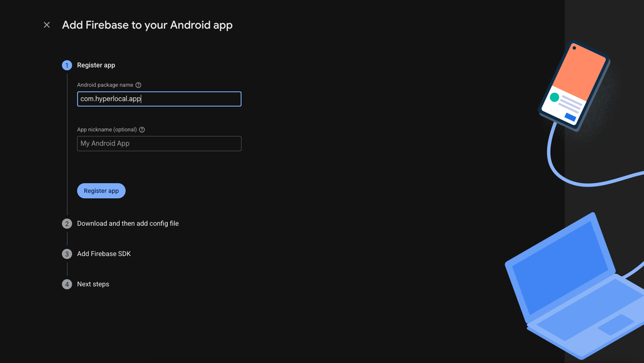Viewport: 644px width, 363px height.
Task: Select step 2 number circle
Action: pos(67,224)
